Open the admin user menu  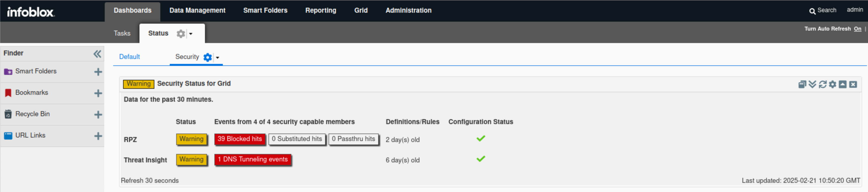point(855,10)
